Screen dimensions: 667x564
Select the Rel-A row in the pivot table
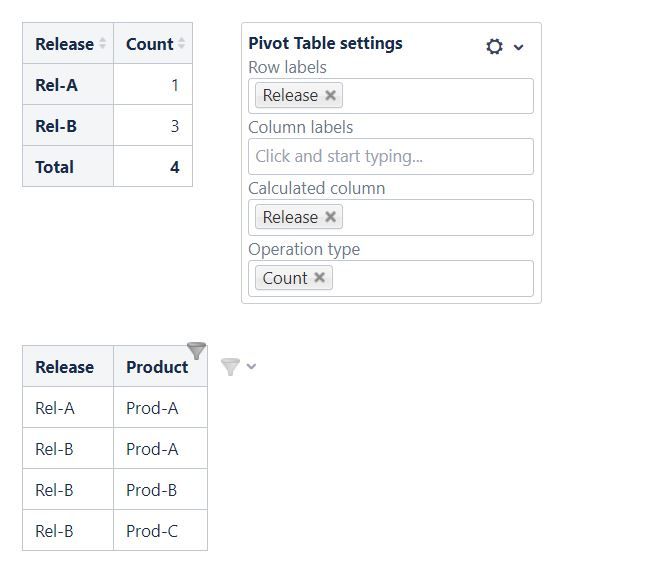tap(56, 85)
